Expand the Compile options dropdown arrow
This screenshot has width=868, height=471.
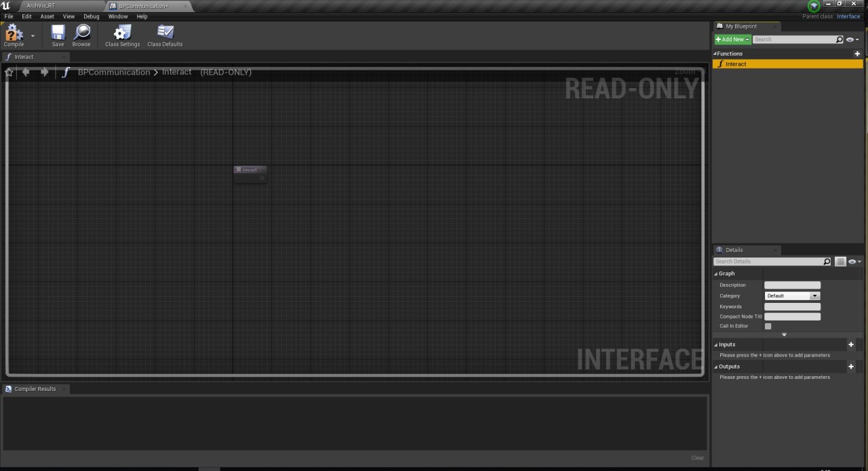coord(33,36)
